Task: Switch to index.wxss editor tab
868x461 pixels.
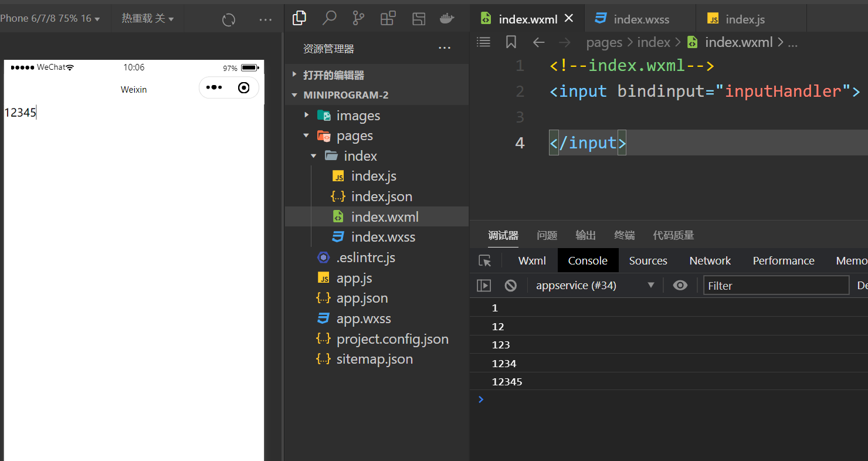Action: coord(641,19)
